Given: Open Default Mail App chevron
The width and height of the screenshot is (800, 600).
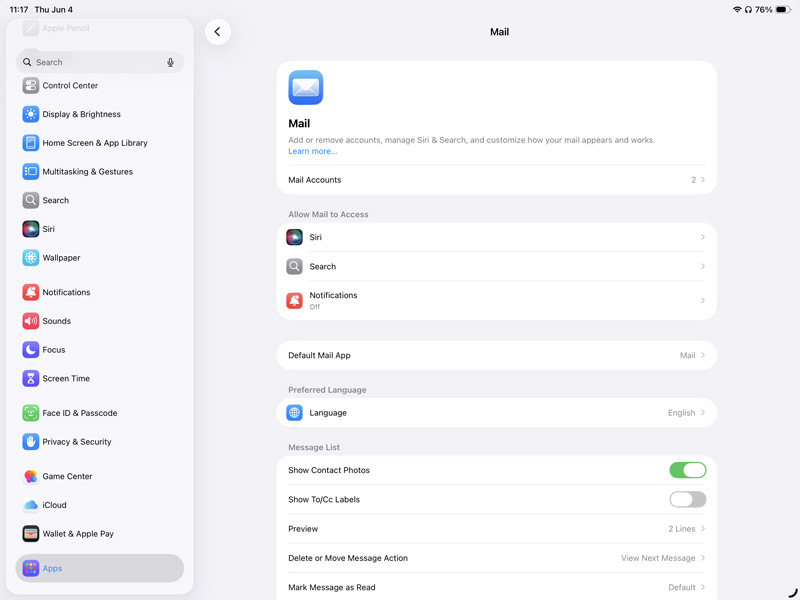Looking at the screenshot, I should point(703,355).
